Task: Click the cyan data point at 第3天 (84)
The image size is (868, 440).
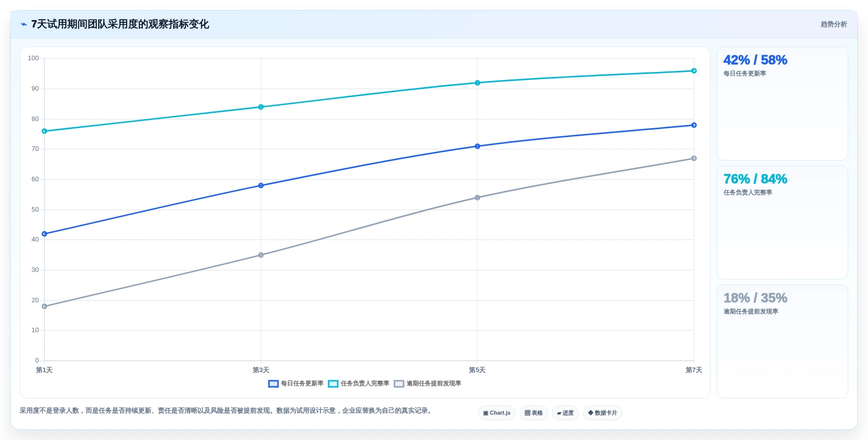Action: point(261,107)
